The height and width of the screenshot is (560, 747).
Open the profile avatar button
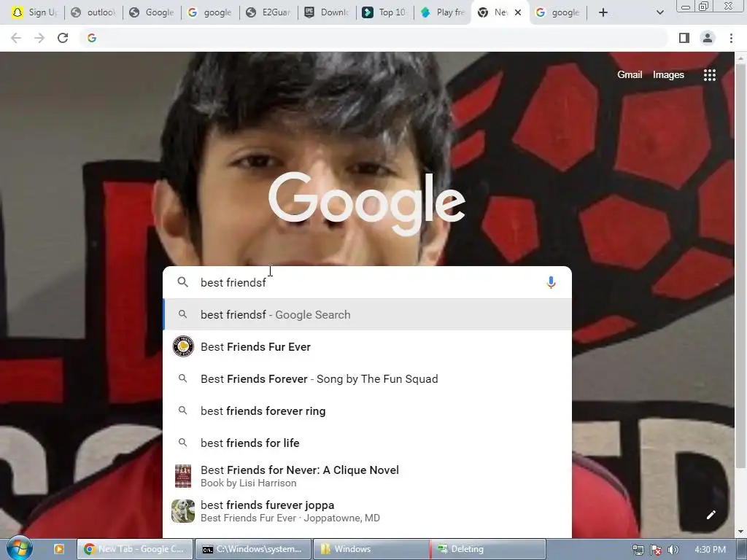coord(708,38)
